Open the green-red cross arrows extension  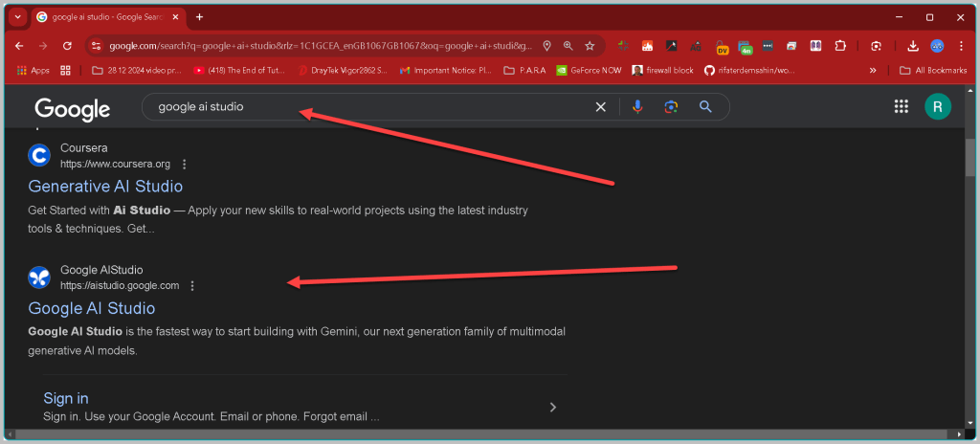[x=622, y=46]
